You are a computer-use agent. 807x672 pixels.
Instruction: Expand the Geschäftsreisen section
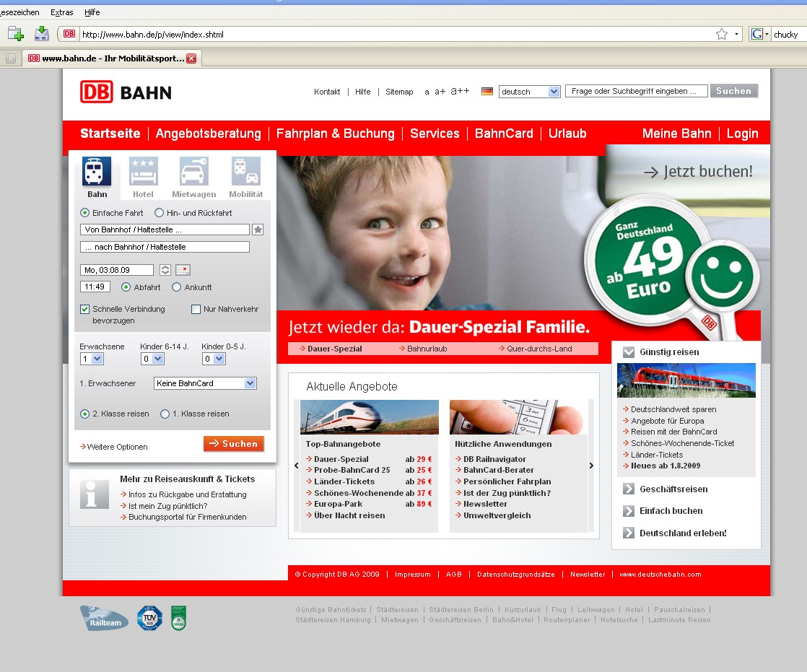pyautogui.click(x=629, y=489)
